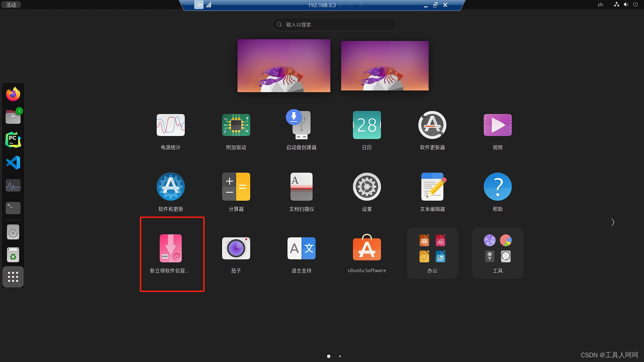Open the Calendar (日历) app
This screenshot has height=362, width=644.
point(367,125)
